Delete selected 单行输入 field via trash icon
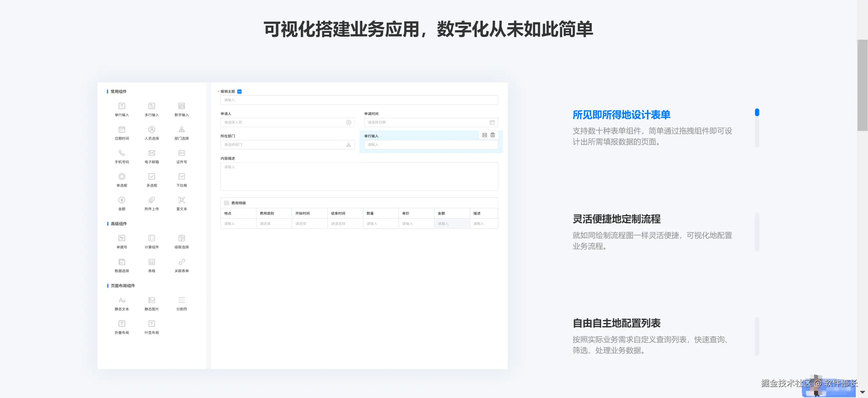This screenshot has width=868, height=398. pos(493,135)
